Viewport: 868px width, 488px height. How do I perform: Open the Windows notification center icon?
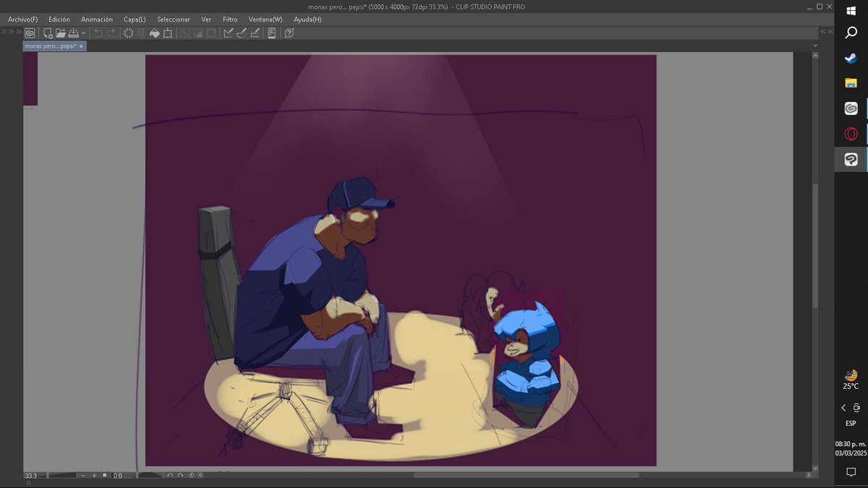pos(851,472)
